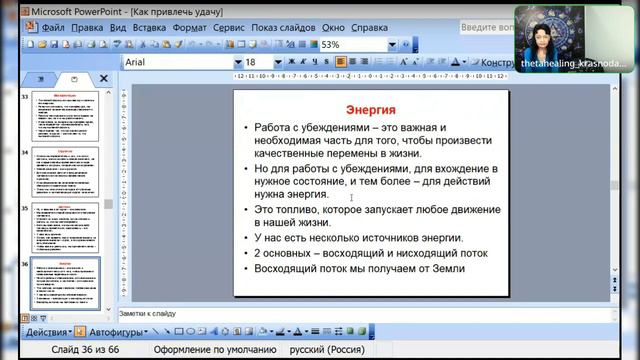Viewport: 640px width, 360px height.
Task: Increase font size with large A icon
Action: (x=403, y=62)
